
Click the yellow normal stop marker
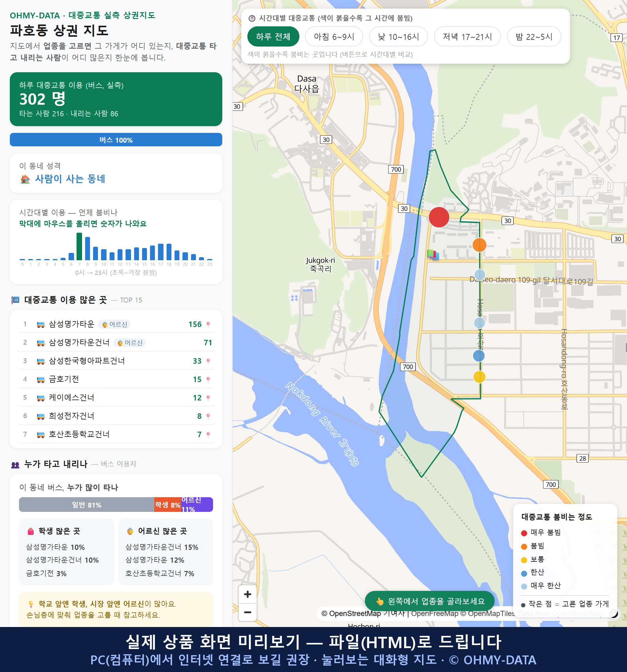(479, 377)
